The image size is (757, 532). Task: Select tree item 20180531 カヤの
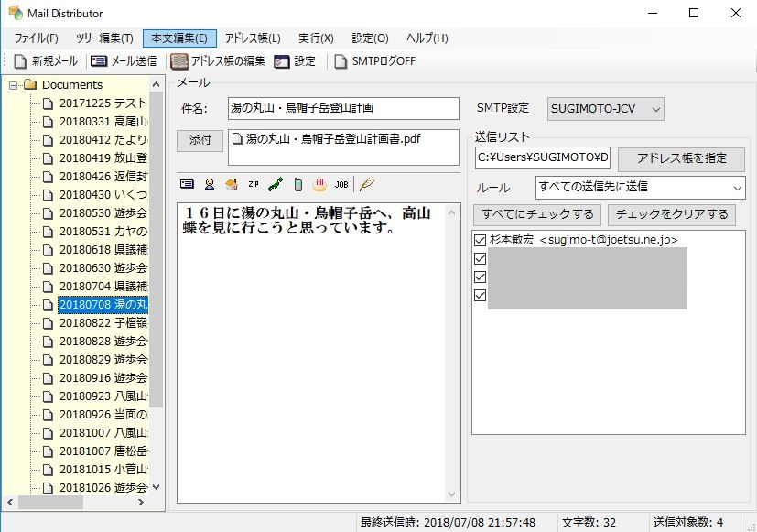(103, 232)
